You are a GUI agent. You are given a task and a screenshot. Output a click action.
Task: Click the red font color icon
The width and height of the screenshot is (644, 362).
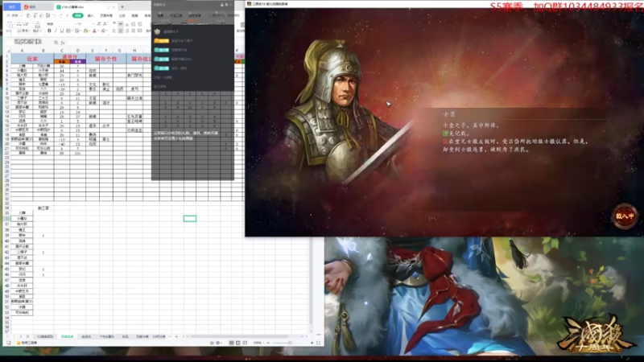coord(94,31)
